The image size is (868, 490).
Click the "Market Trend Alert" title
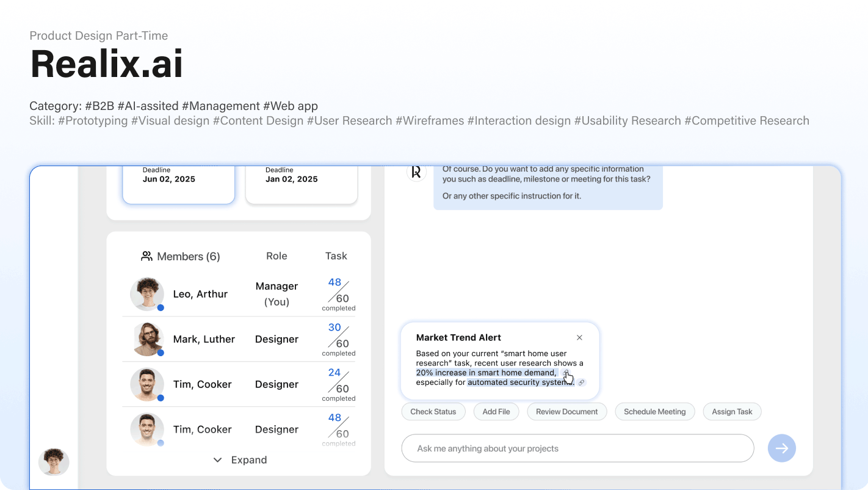(458, 337)
